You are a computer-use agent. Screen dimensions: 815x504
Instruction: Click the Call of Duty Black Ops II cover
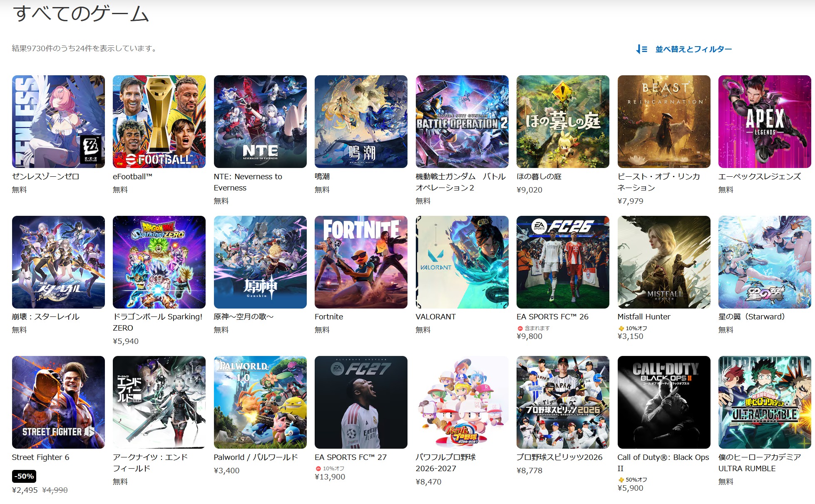click(664, 402)
